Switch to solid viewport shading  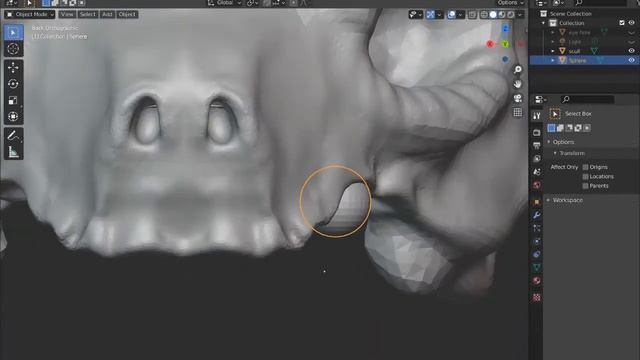(493, 15)
